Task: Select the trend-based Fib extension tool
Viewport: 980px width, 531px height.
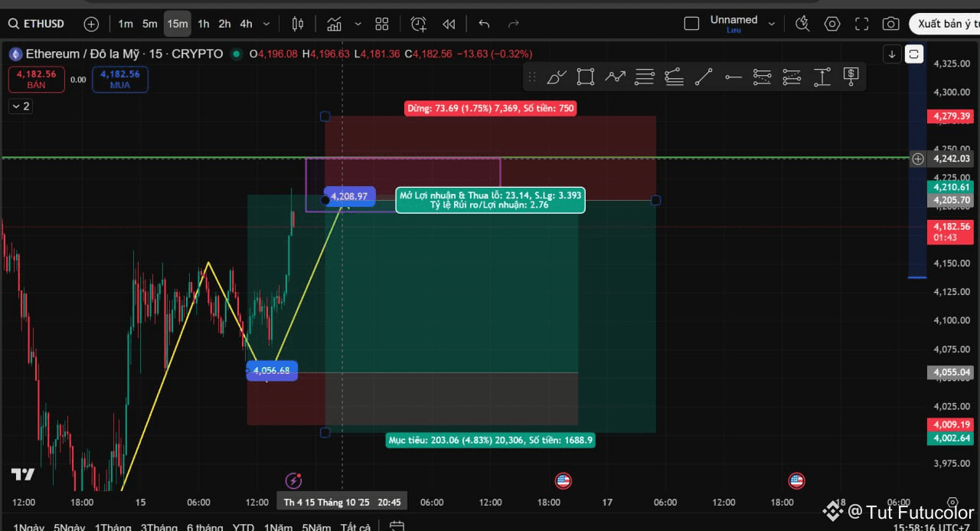Action: coord(675,77)
